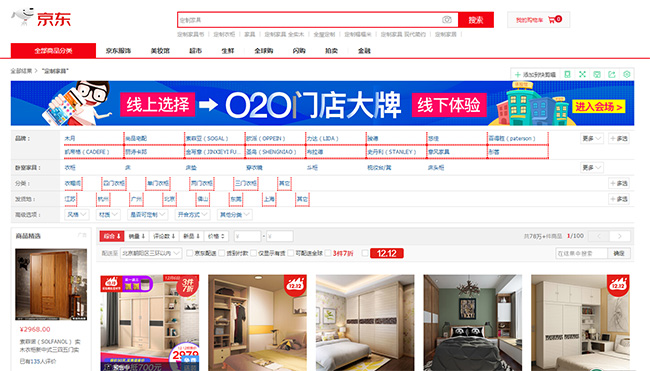Check the 京东配送 checkbox

click(x=189, y=253)
